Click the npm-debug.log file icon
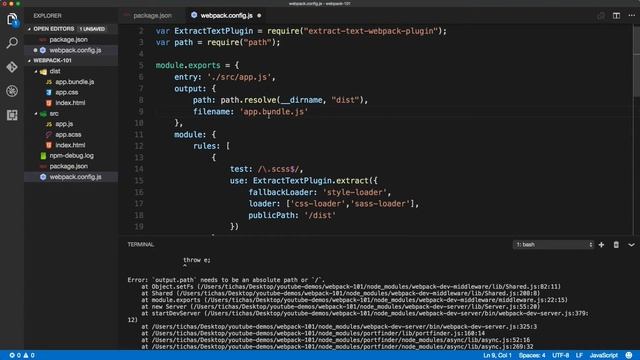 click(43, 156)
